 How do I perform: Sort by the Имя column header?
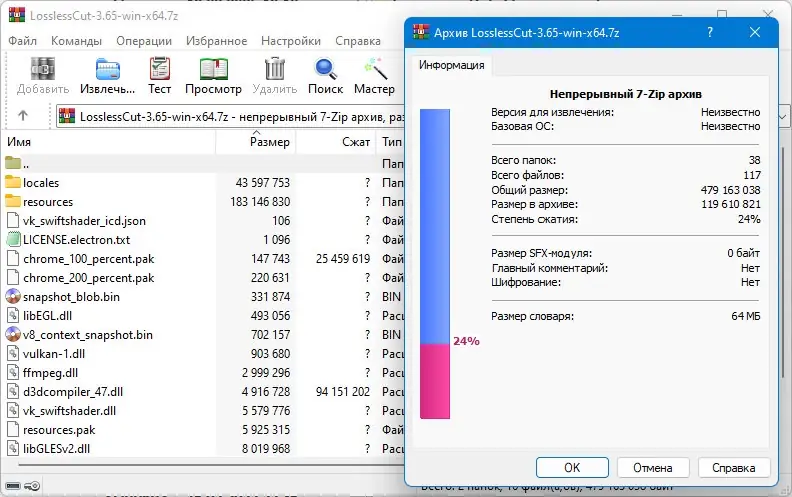tap(109, 142)
